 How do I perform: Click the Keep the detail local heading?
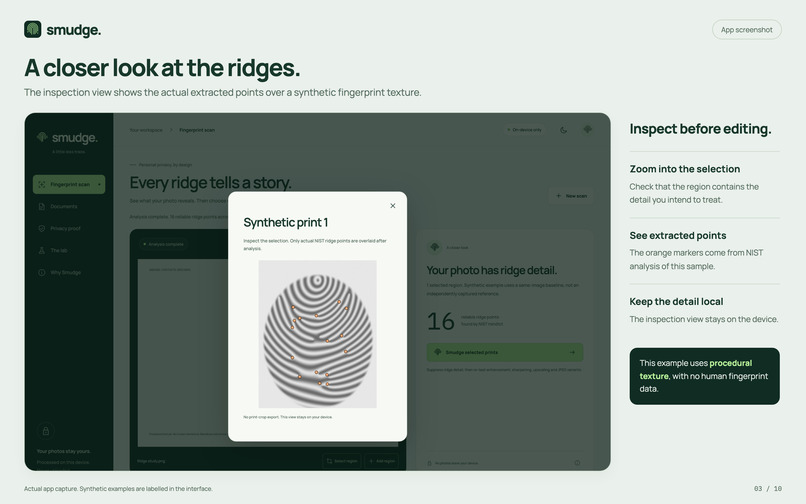676,301
